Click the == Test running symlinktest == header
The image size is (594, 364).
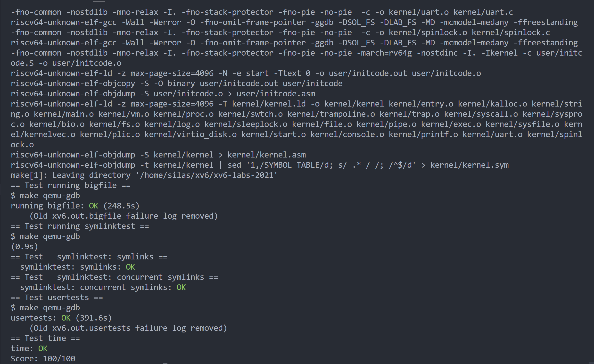[80, 226]
